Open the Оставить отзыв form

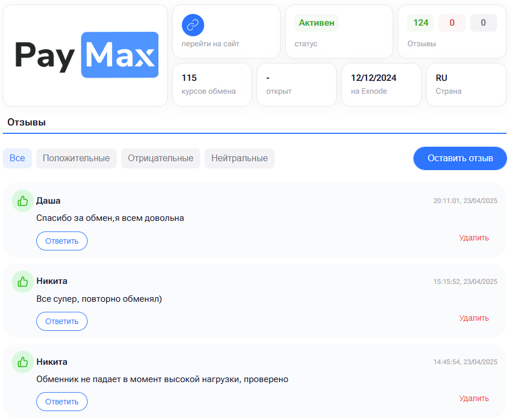tap(460, 158)
